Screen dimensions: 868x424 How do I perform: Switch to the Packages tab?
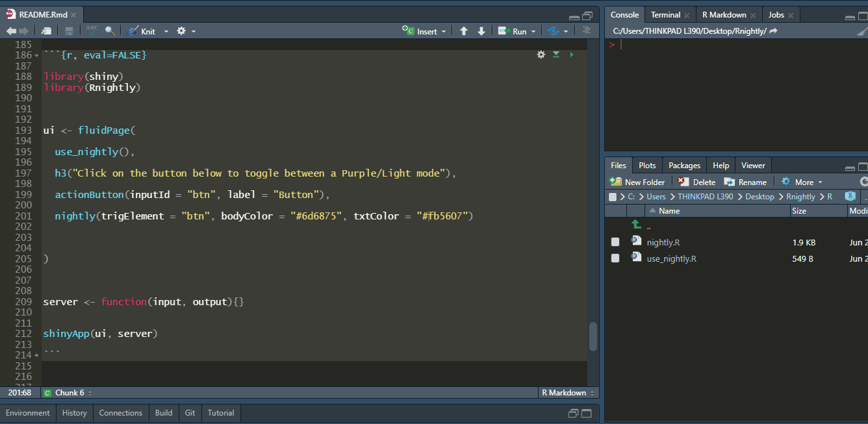684,166
